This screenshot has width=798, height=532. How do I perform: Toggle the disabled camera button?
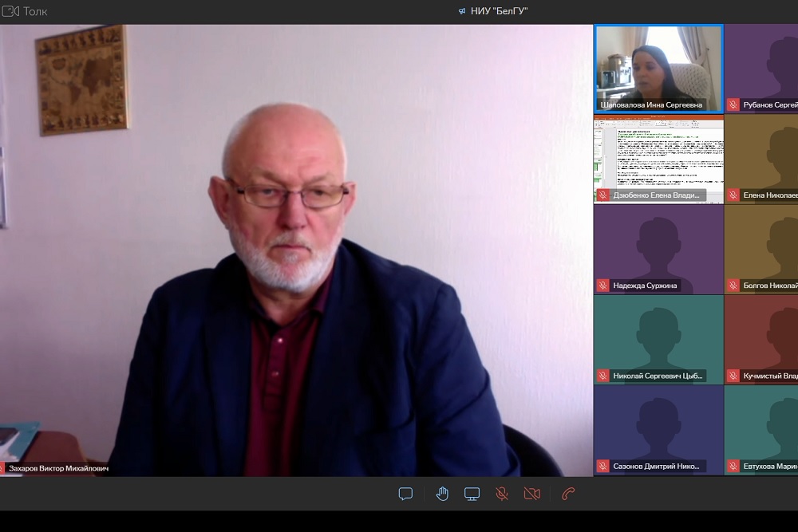(x=532, y=494)
